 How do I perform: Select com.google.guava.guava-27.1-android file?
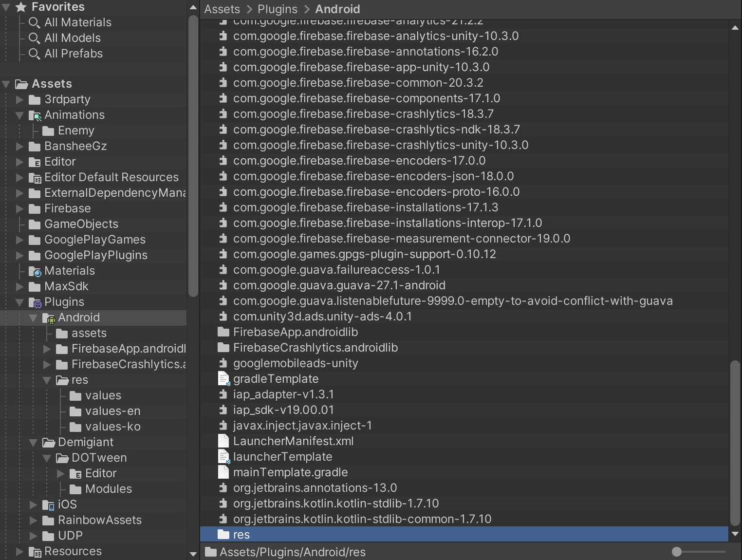(x=339, y=285)
